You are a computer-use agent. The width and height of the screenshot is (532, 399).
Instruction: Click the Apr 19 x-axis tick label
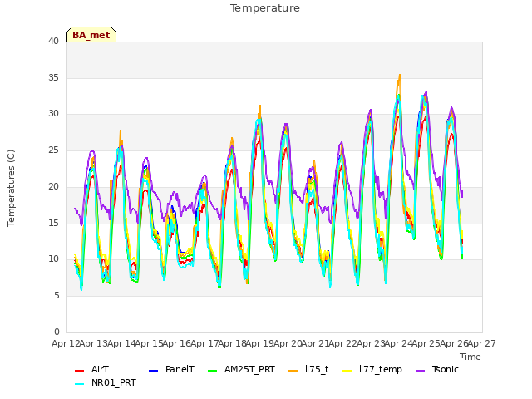click(x=260, y=343)
